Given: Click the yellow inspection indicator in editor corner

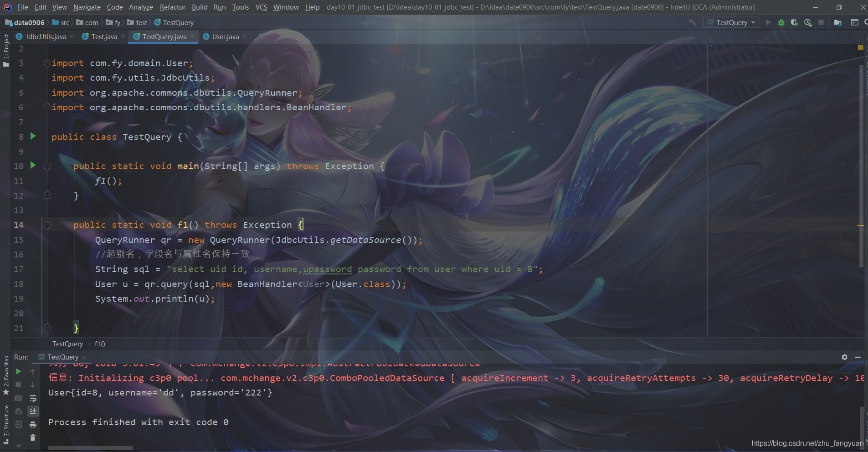Looking at the screenshot, I should [860, 47].
